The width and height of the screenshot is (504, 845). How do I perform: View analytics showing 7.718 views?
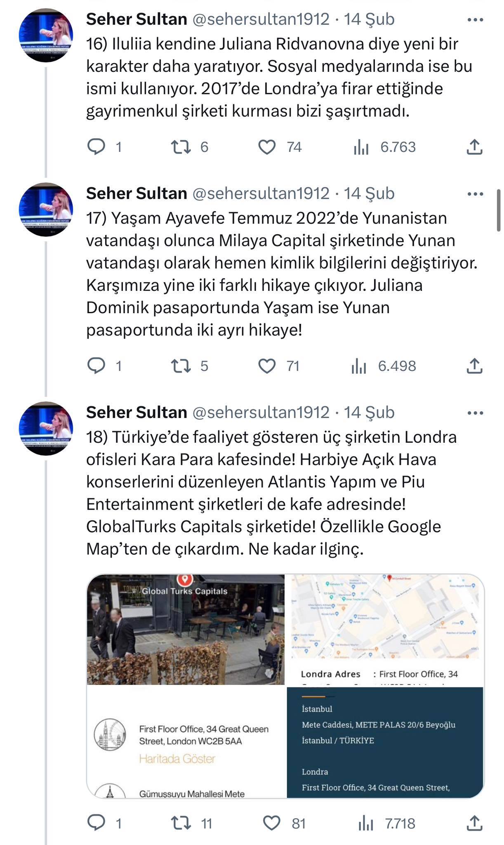coord(366,823)
